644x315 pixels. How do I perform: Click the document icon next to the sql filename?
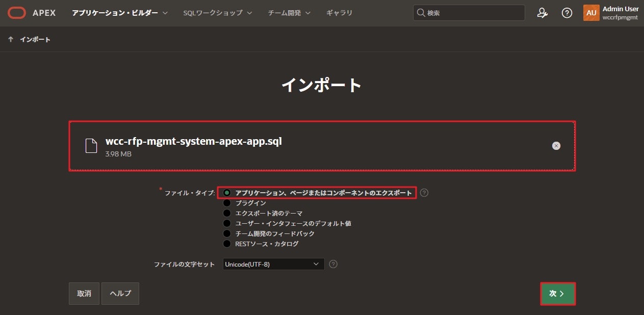[x=91, y=146]
